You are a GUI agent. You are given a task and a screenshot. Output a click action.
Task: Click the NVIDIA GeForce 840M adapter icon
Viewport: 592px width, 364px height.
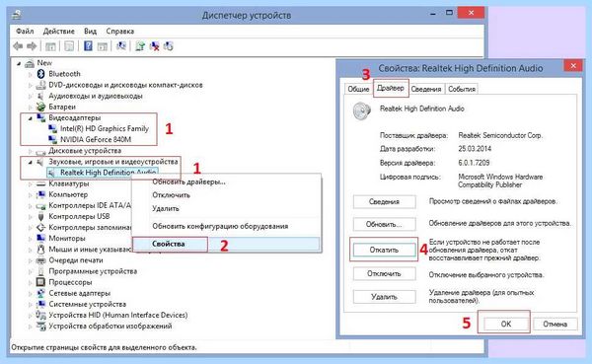53,140
